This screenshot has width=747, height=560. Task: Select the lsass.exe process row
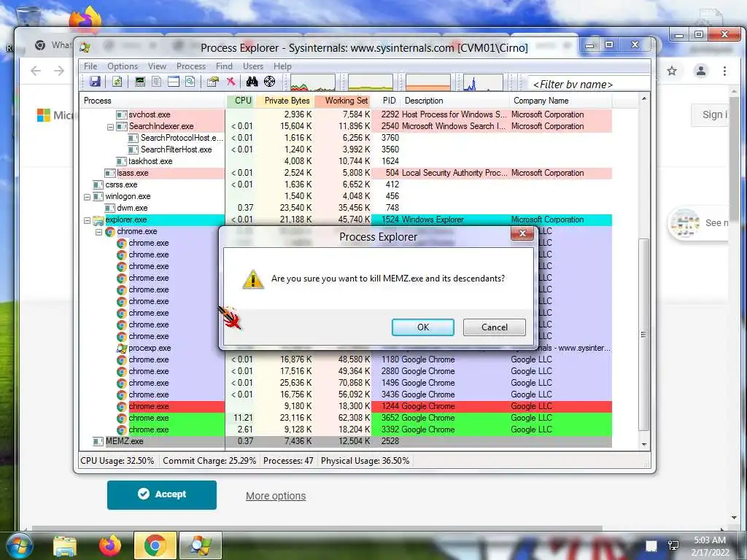[x=346, y=174]
